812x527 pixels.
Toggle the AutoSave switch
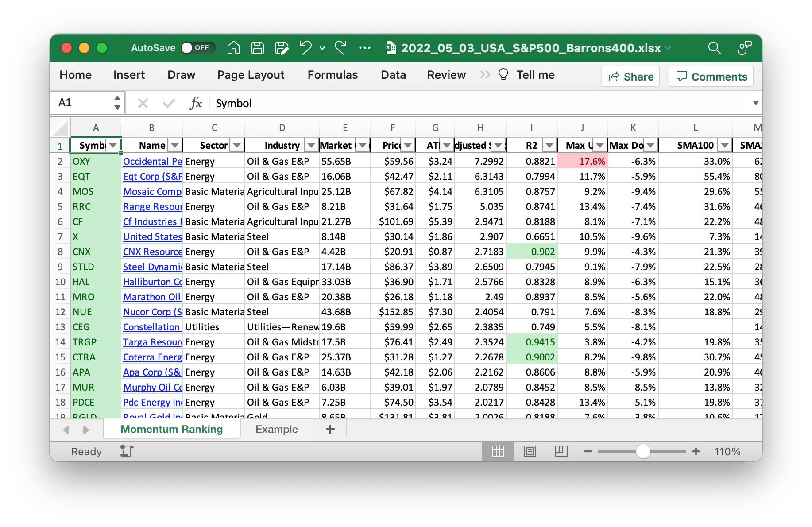(197, 48)
